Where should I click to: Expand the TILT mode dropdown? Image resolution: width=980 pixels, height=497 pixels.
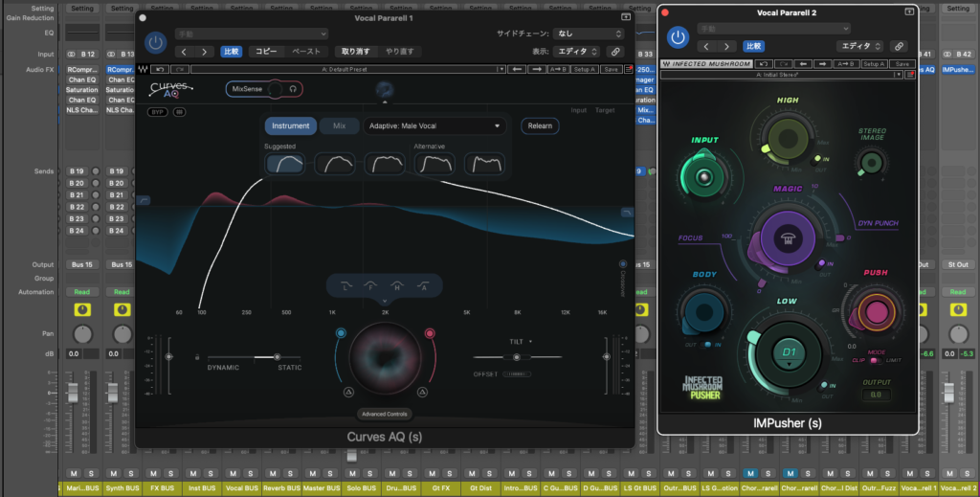(531, 341)
